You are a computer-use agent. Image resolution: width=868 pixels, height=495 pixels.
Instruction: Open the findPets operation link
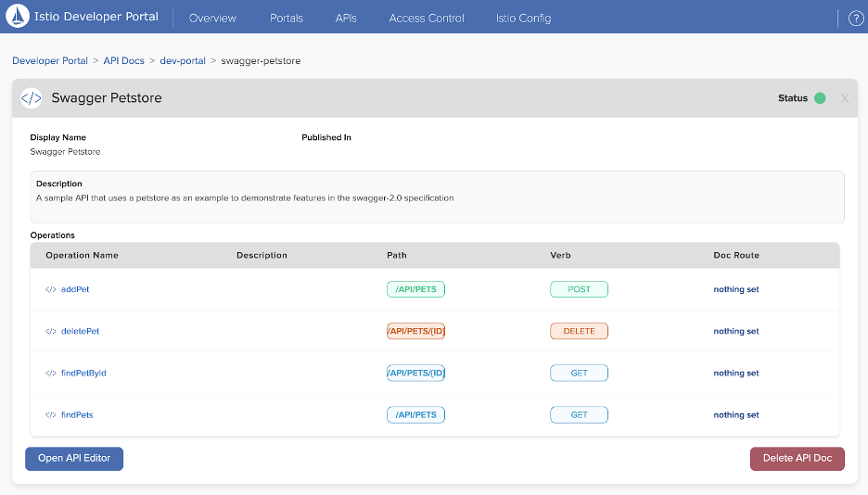coord(77,414)
